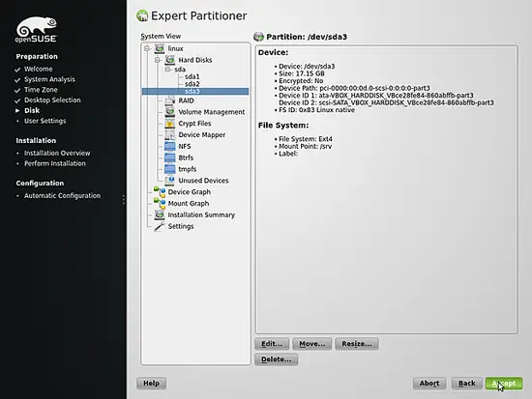Image resolution: width=532 pixels, height=399 pixels.
Task: Select the Mount Graph icon
Action: click(x=160, y=203)
